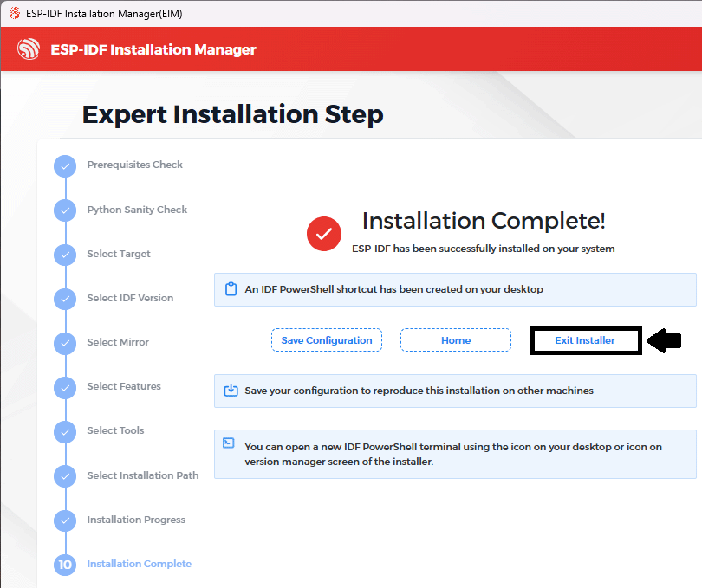The height and width of the screenshot is (588, 702).
Task: Click the Select Tools step checkmark circle
Action: tap(65, 432)
